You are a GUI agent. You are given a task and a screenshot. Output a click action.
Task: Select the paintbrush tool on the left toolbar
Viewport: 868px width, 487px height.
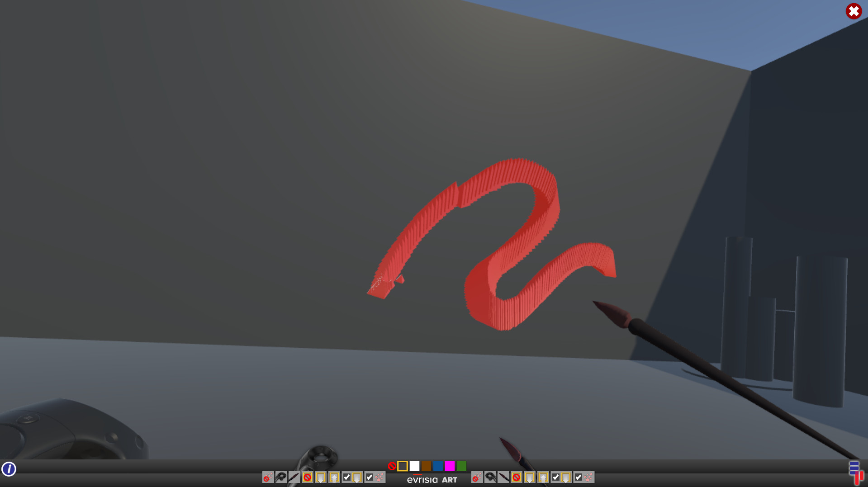(294, 478)
